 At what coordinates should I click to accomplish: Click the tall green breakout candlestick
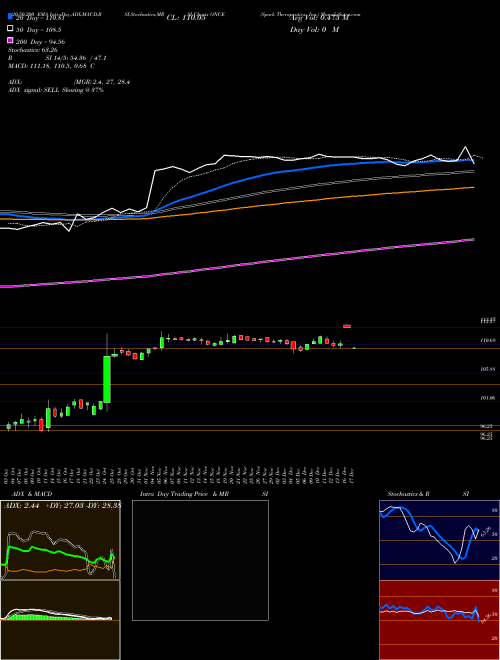[x=107, y=379]
